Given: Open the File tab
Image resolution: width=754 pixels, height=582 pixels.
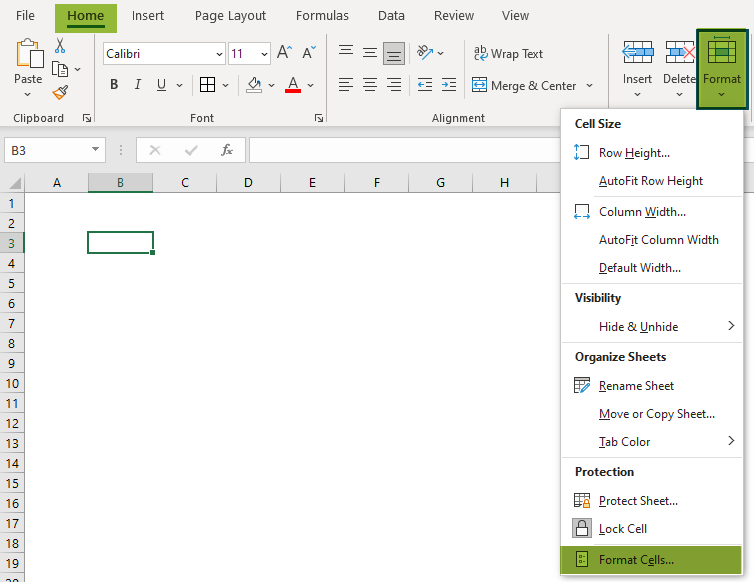Looking at the screenshot, I should point(25,16).
